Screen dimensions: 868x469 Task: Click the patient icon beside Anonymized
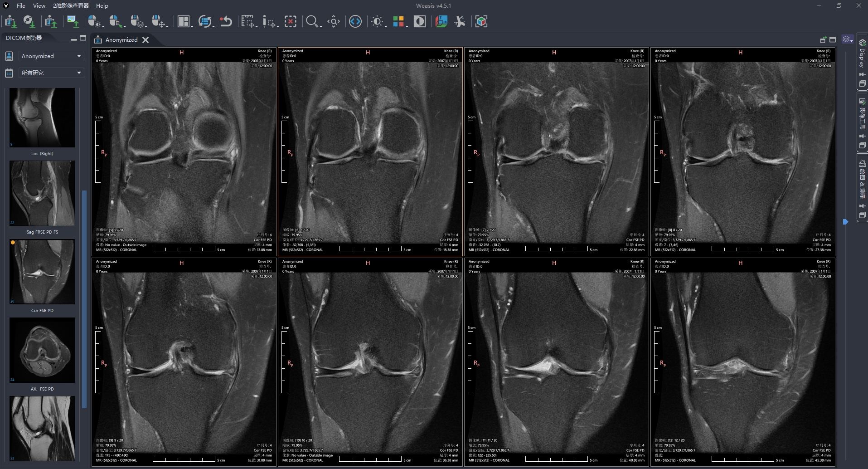click(x=9, y=56)
